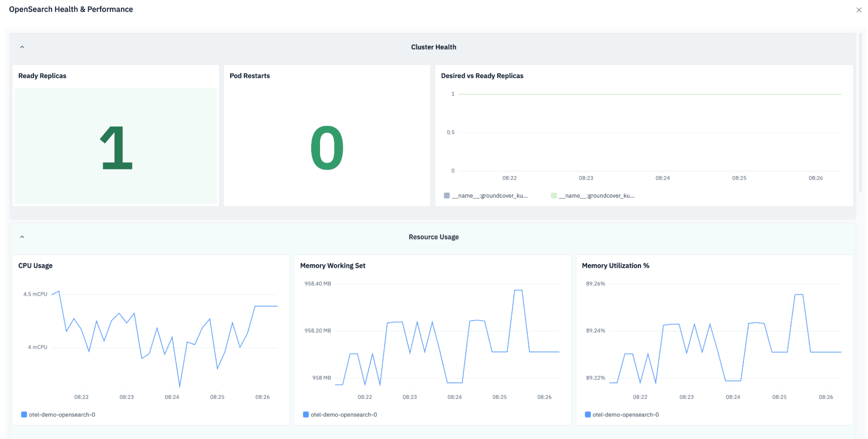Click the 4.5 mCPU axis label
Viewport: 868px width, 439px height.
[x=35, y=294]
